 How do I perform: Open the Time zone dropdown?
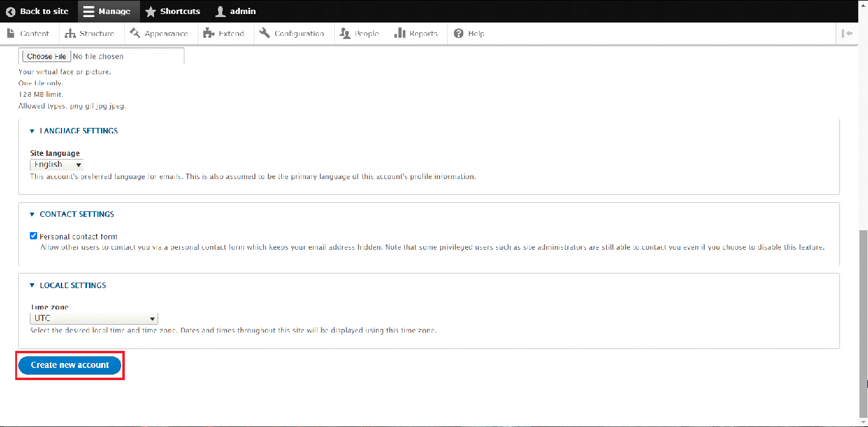coord(94,319)
